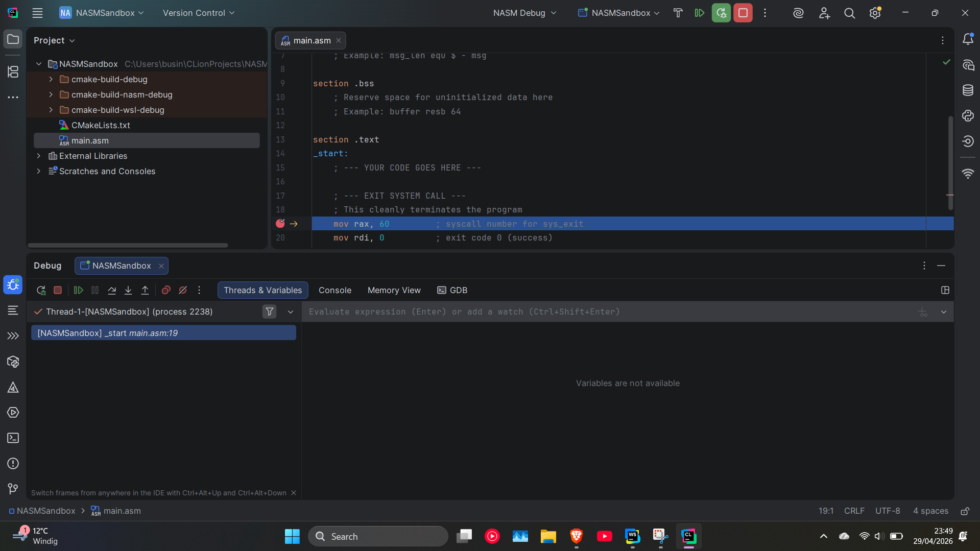Open IDE settings gear
Viewport: 980px width, 551px height.
click(x=875, y=13)
